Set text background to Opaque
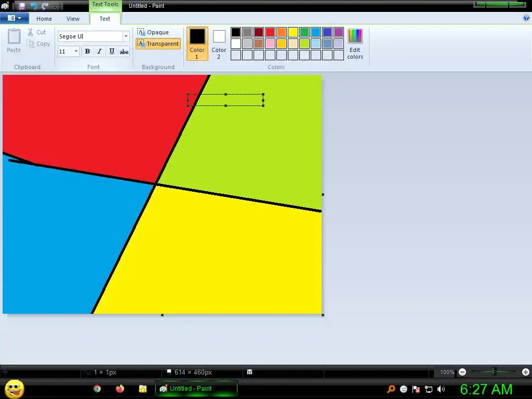 [153, 32]
